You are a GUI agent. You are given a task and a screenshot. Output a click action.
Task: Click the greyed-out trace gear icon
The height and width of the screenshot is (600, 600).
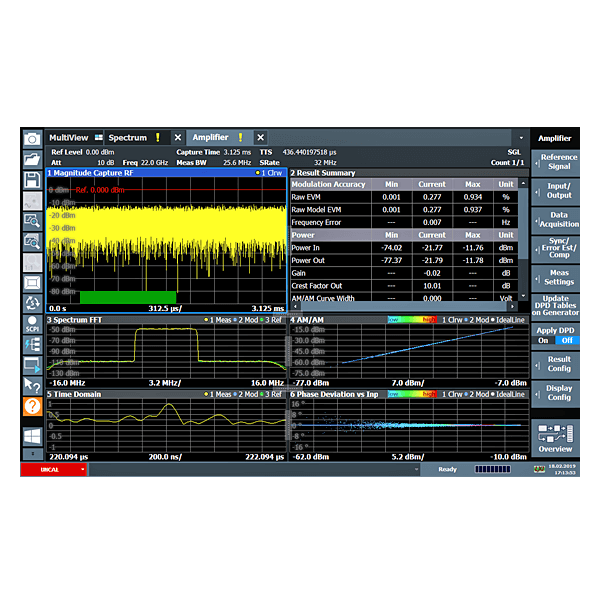[x=32, y=201]
